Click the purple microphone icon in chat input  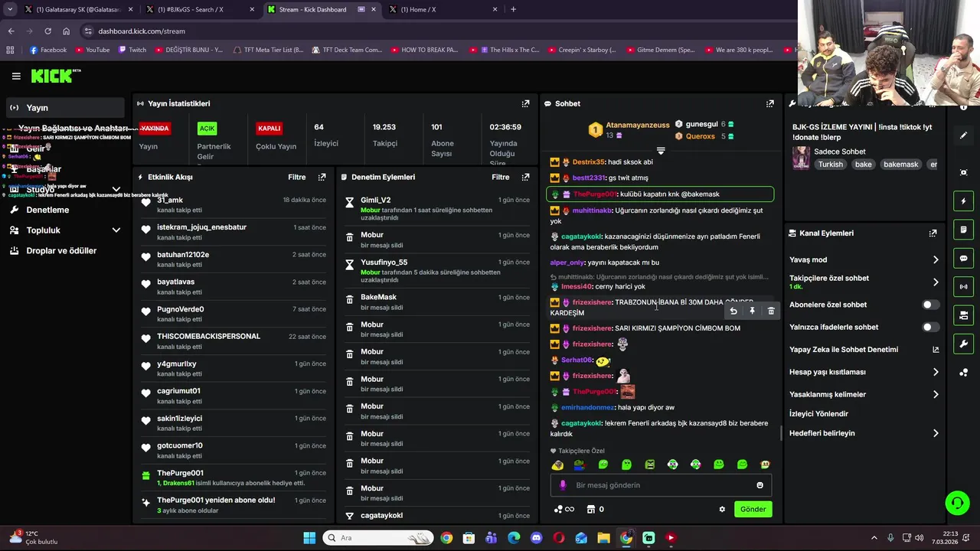click(x=563, y=485)
